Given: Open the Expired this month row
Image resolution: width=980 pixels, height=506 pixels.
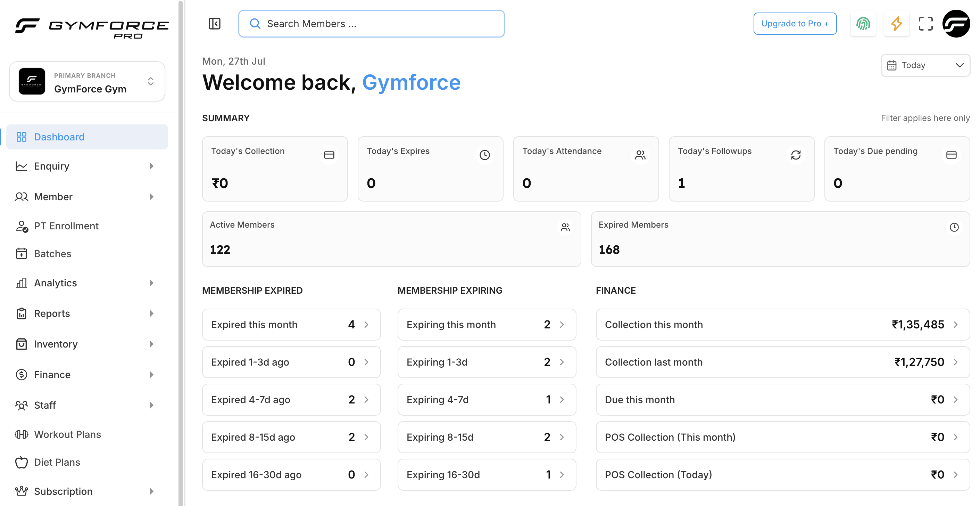Looking at the screenshot, I should 291,324.
